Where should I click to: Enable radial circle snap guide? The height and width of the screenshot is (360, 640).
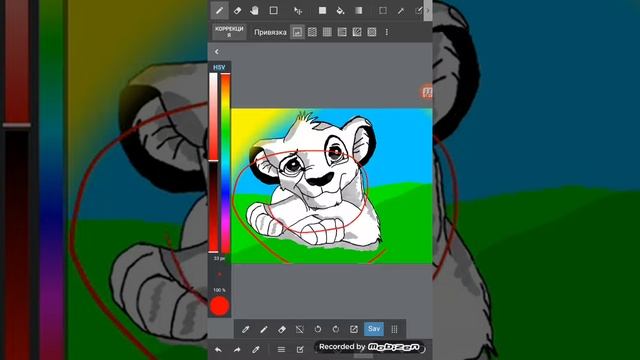pyautogui.click(x=372, y=32)
